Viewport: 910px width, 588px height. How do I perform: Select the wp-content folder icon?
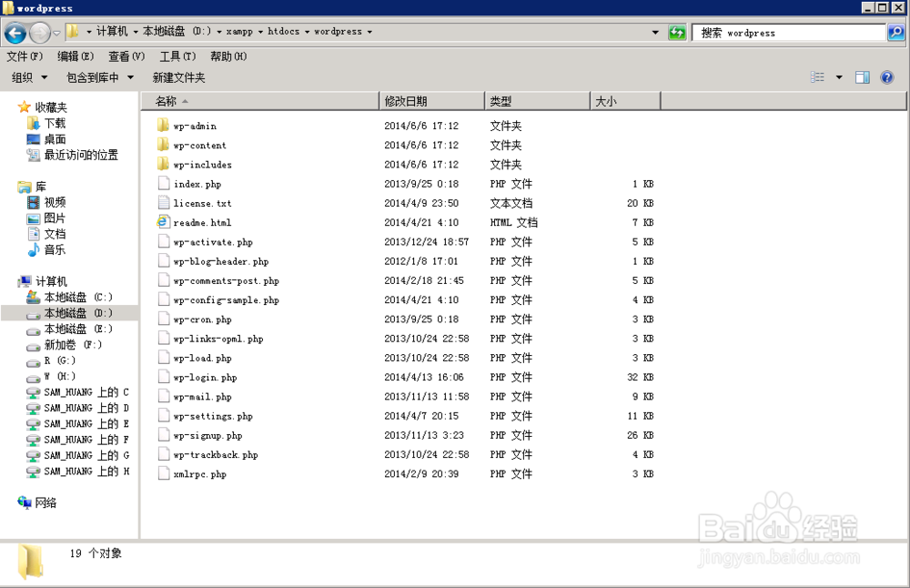pyautogui.click(x=163, y=145)
